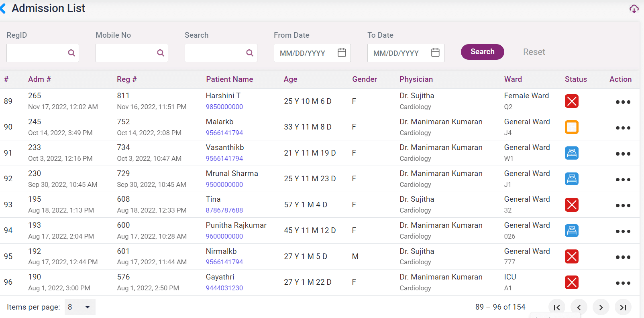
Task: Click blue bed status for Punitha Rajkumar
Action: (571, 231)
